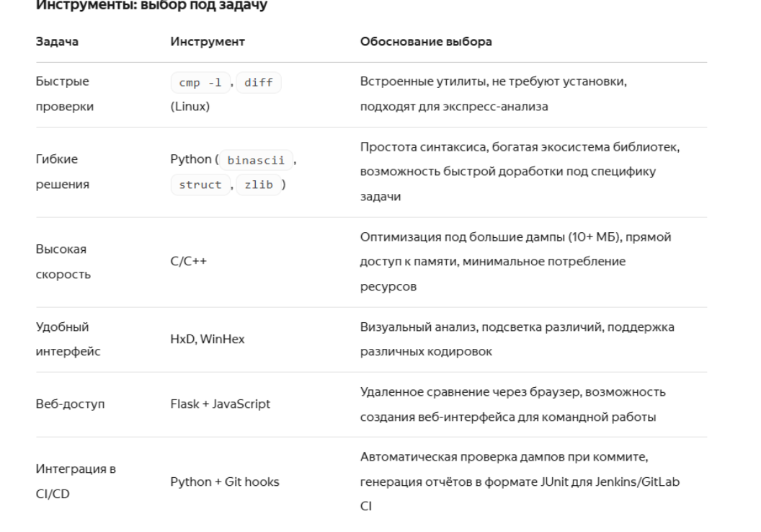Click the 'zlib' code chip

click(x=258, y=185)
